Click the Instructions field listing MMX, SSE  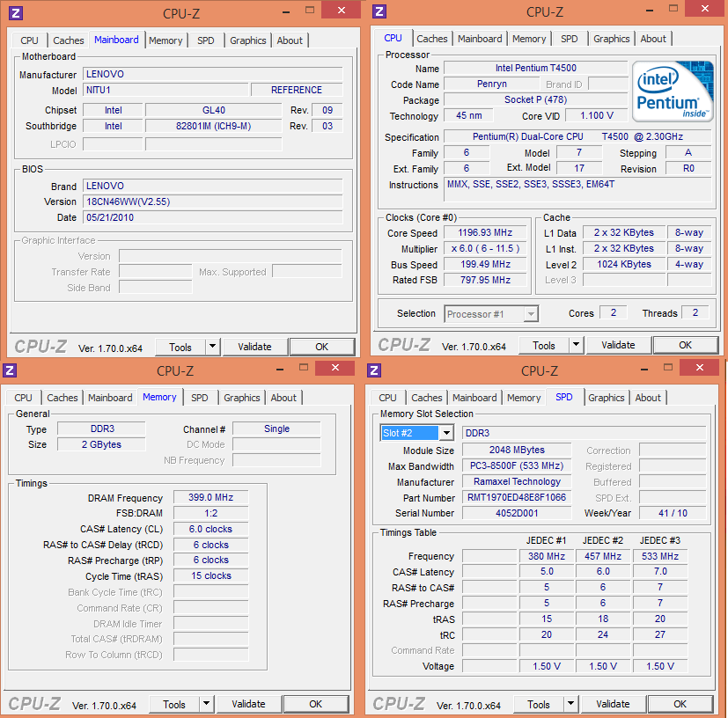[x=577, y=189]
